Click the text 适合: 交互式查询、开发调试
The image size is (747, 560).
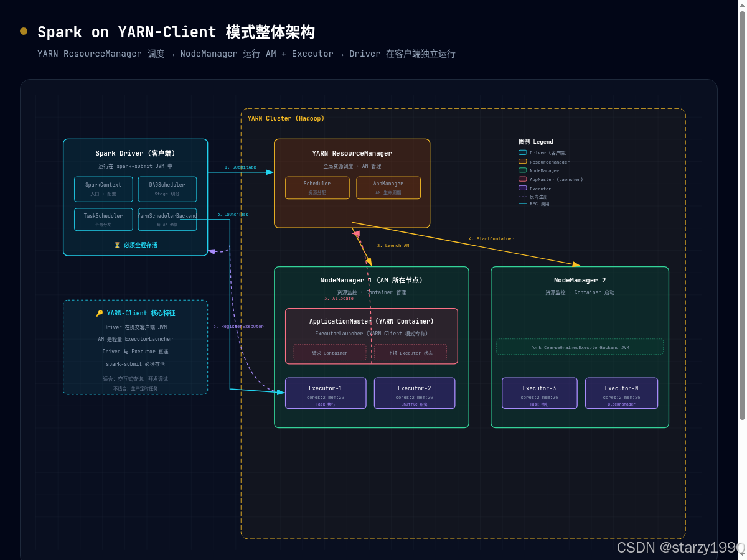click(x=135, y=379)
